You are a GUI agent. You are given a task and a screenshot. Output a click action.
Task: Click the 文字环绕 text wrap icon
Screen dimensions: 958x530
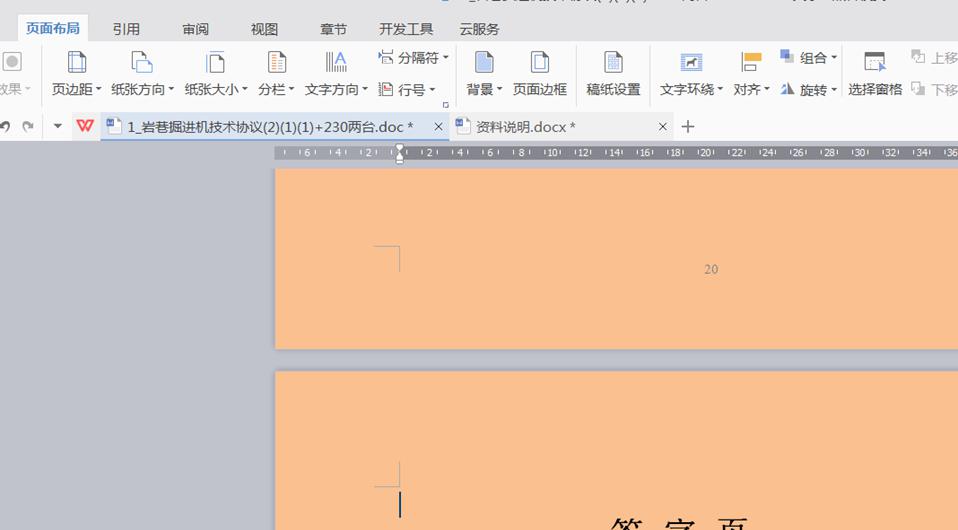coord(691,62)
